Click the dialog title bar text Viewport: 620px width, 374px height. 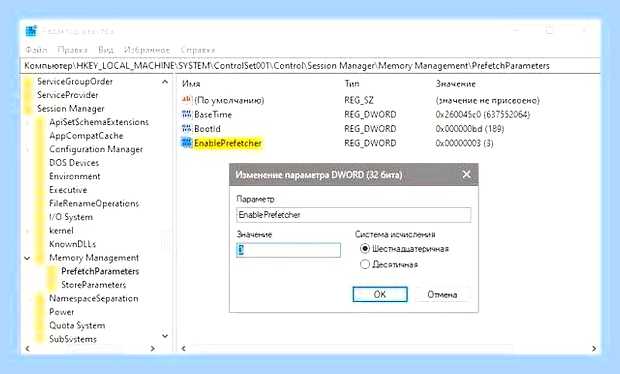319,175
